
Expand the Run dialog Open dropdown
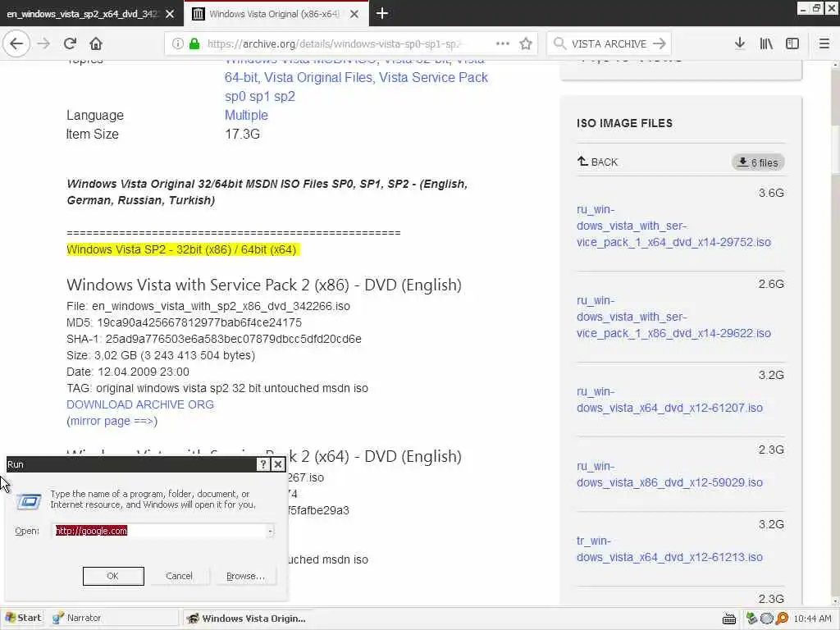[271, 531]
